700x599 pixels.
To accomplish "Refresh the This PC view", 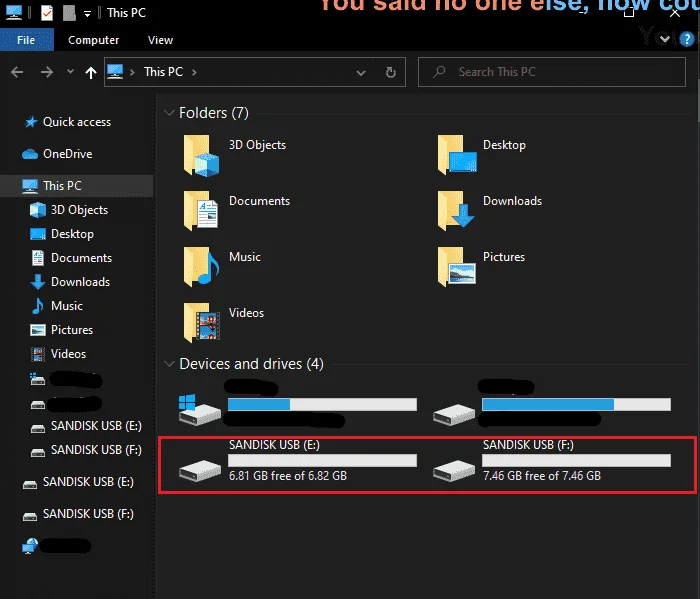I will [x=391, y=72].
